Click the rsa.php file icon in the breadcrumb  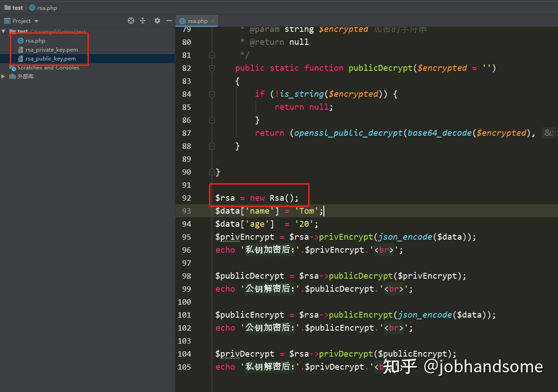pos(31,8)
